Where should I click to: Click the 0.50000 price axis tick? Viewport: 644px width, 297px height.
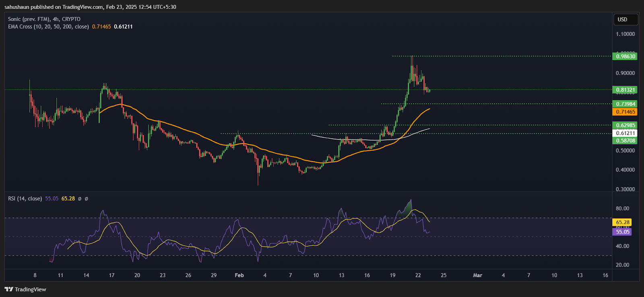[x=625, y=150]
